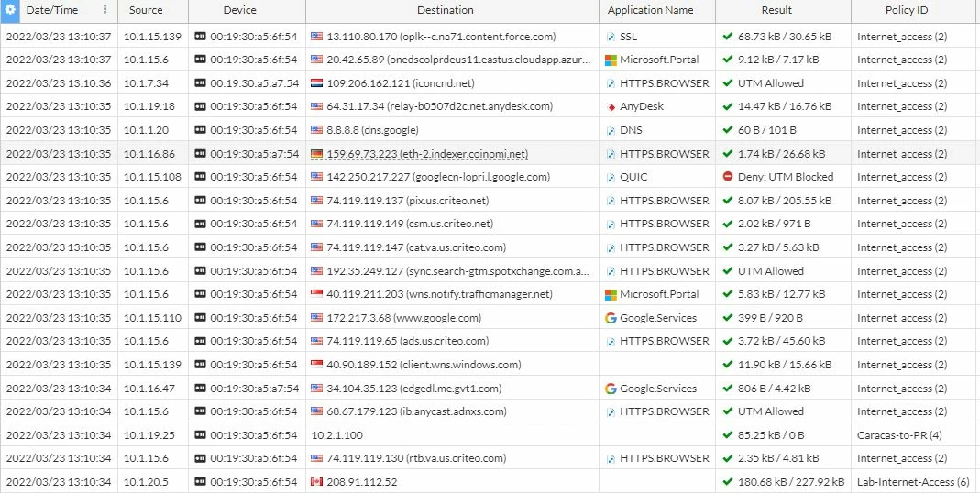Select source IP 10.1.19.18
This screenshot has width=980, height=493.
tap(149, 107)
